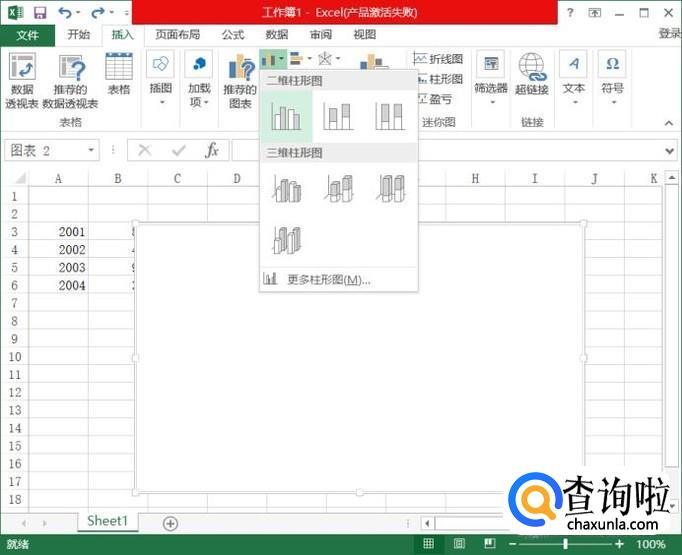Click the 超链接 hyperlink icon
Viewport: 682px width, 555px height.
(x=532, y=74)
